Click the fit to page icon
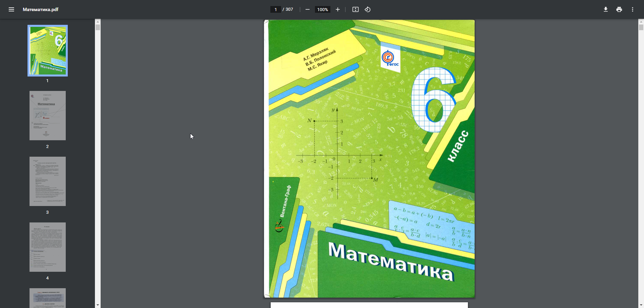 (x=356, y=9)
